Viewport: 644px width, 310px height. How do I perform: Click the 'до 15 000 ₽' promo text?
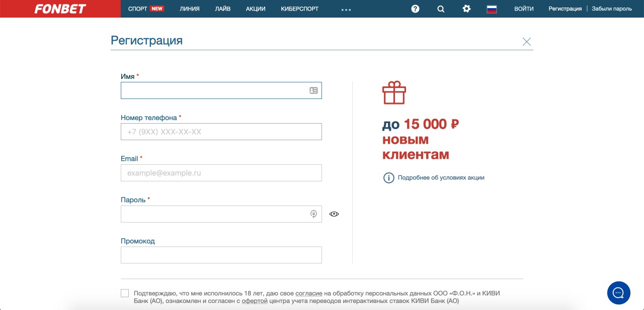pos(421,124)
